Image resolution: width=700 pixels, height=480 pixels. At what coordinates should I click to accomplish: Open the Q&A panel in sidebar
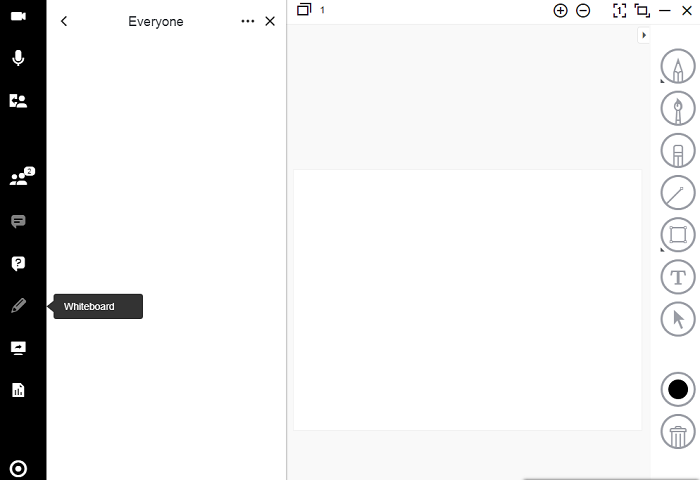tap(18, 264)
